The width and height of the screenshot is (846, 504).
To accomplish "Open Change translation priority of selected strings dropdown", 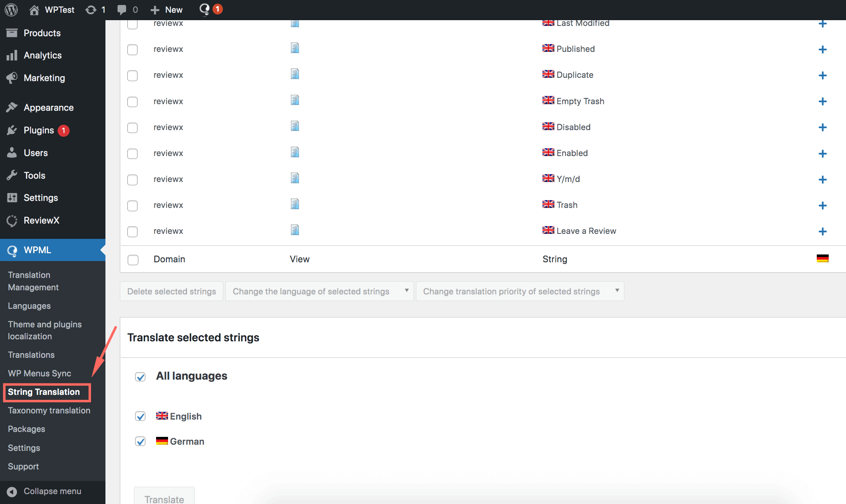I will point(520,292).
